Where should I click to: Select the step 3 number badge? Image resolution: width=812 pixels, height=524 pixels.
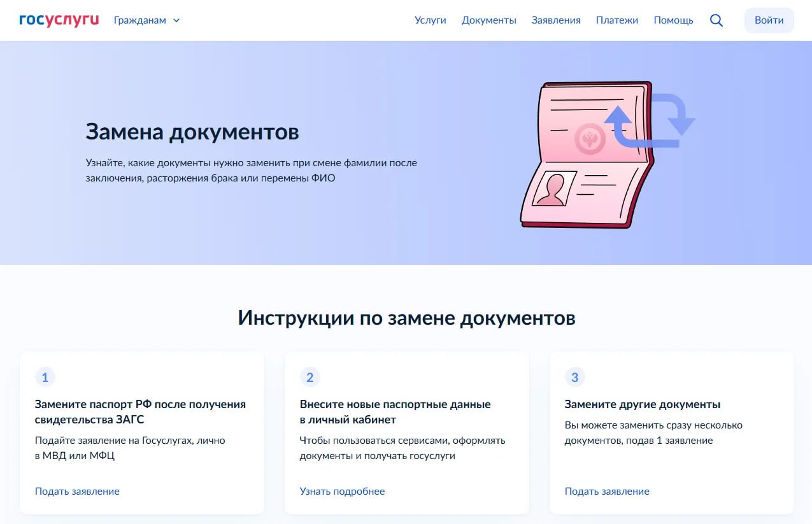pos(574,377)
